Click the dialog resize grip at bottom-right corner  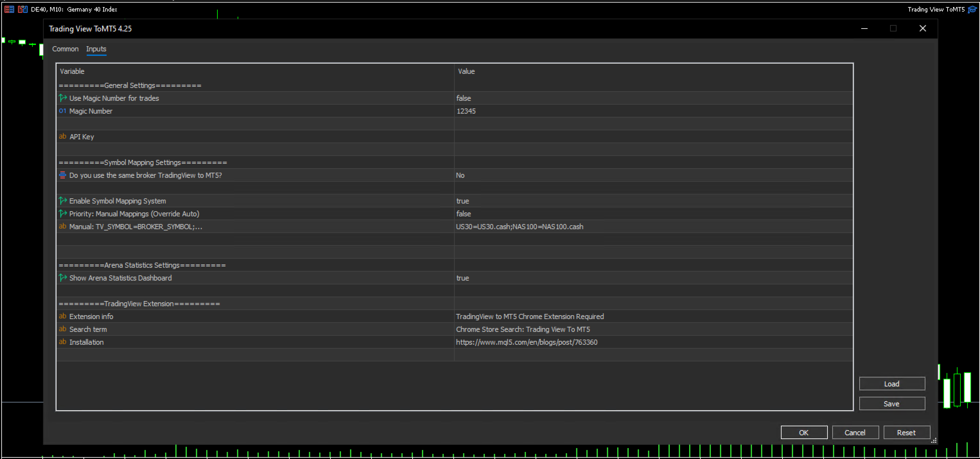point(934,441)
